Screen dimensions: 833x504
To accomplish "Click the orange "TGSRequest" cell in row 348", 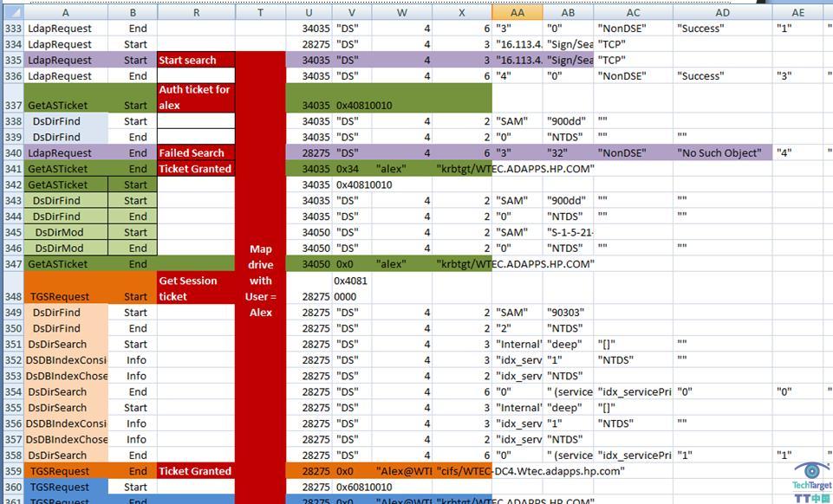I will click(66, 288).
